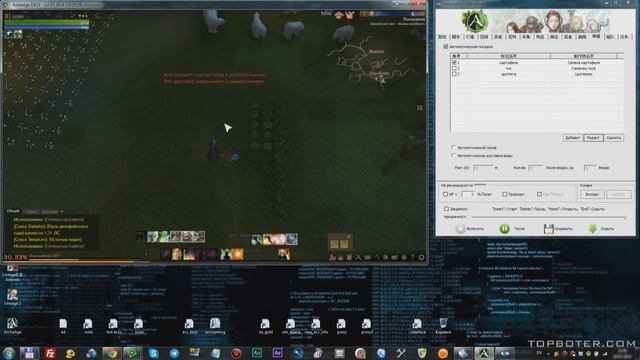Click the Расст.(м) distance input field
This screenshot has width=640, height=360.
pyautogui.click(x=483, y=168)
